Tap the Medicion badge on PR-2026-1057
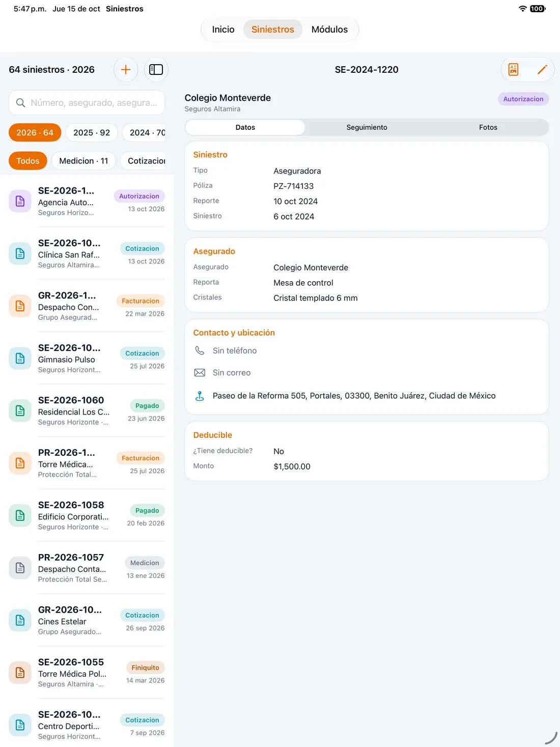 pyautogui.click(x=145, y=563)
